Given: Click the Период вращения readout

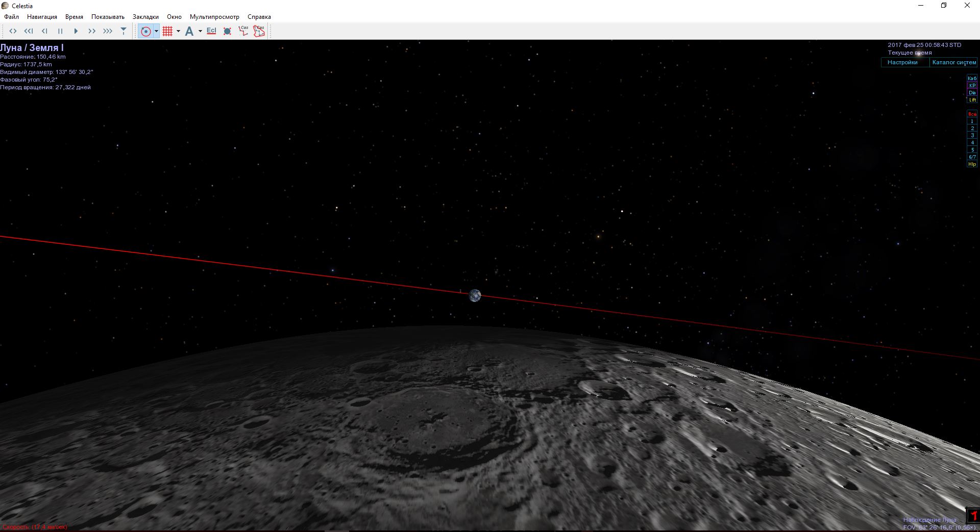Looking at the screenshot, I should (x=45, y=87).
